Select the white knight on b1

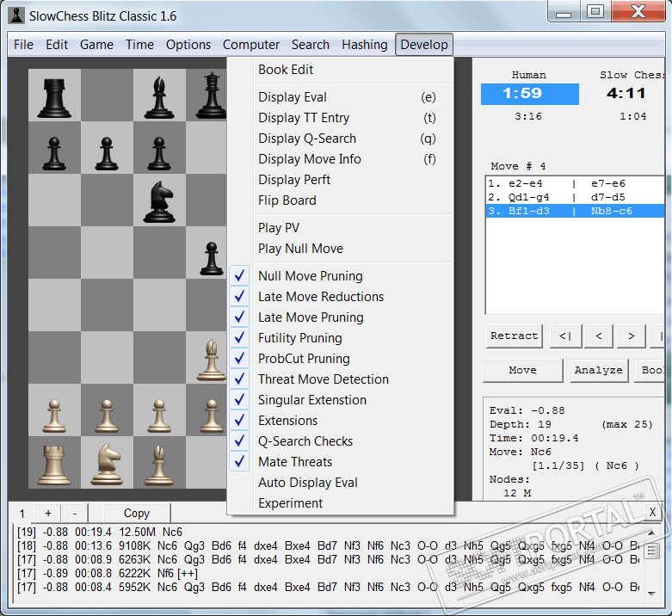(x=107, y=465)
